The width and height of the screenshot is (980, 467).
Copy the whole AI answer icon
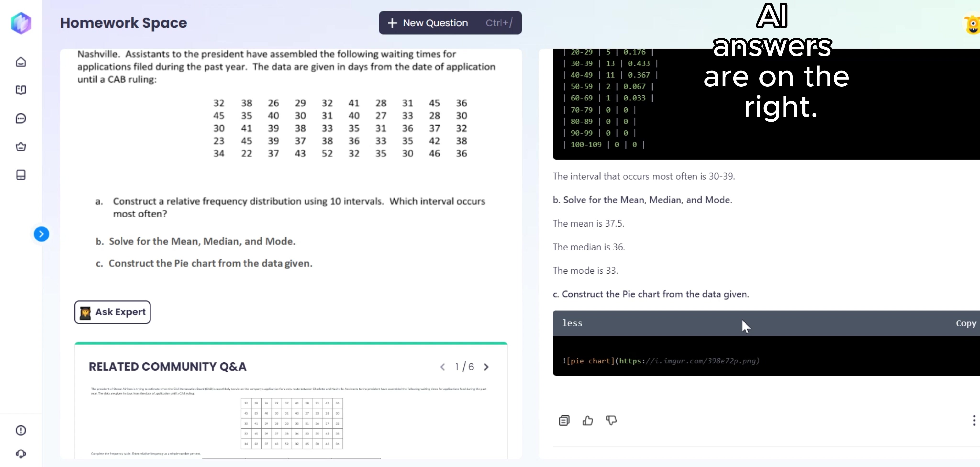[x=564, y=420]
